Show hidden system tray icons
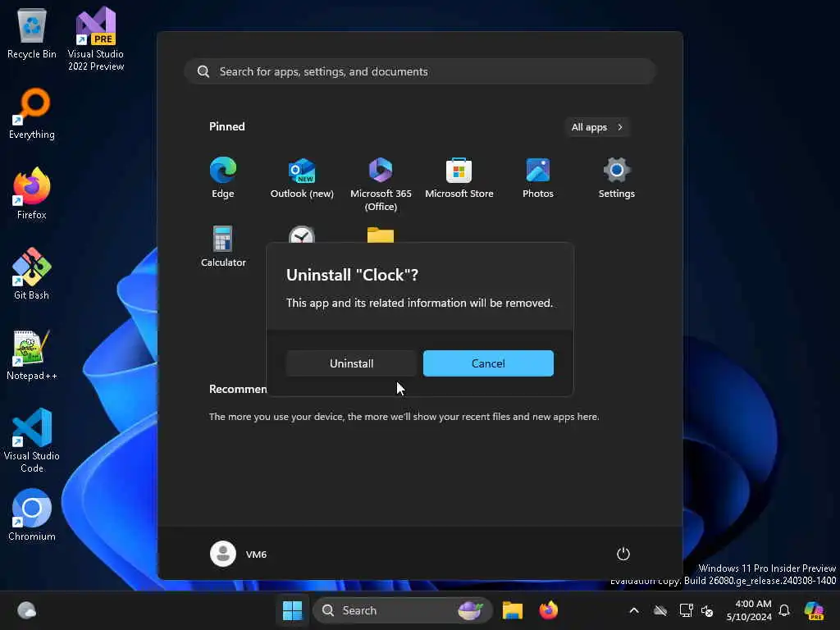This screenshot has height=630, width=840. pos(634,610)
